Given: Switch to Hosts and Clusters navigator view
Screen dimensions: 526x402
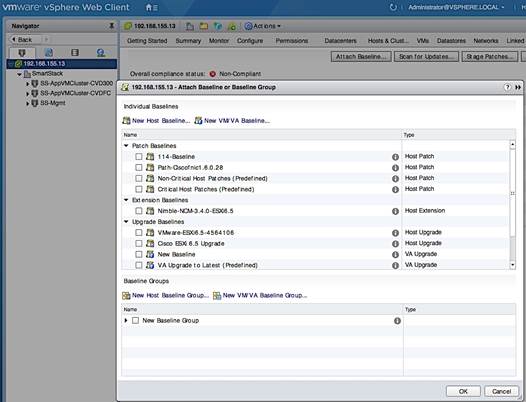Looking at the screenshot, I should click(x=22, y=52).
